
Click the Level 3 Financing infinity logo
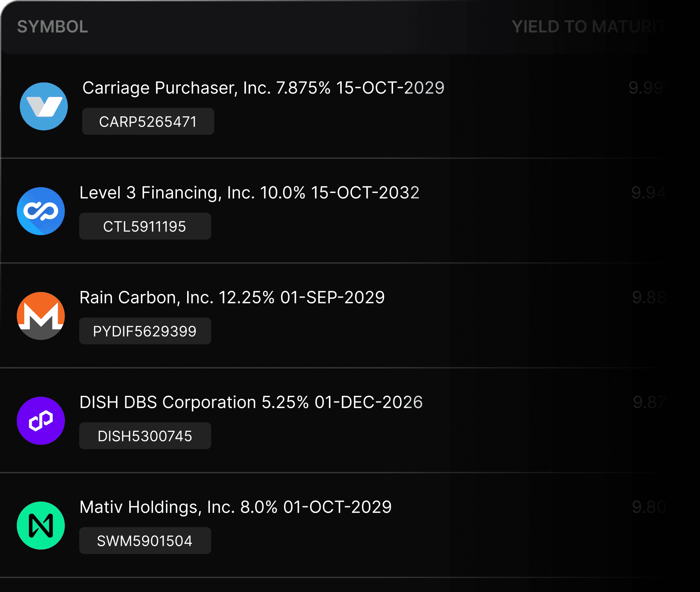[41, 211]
